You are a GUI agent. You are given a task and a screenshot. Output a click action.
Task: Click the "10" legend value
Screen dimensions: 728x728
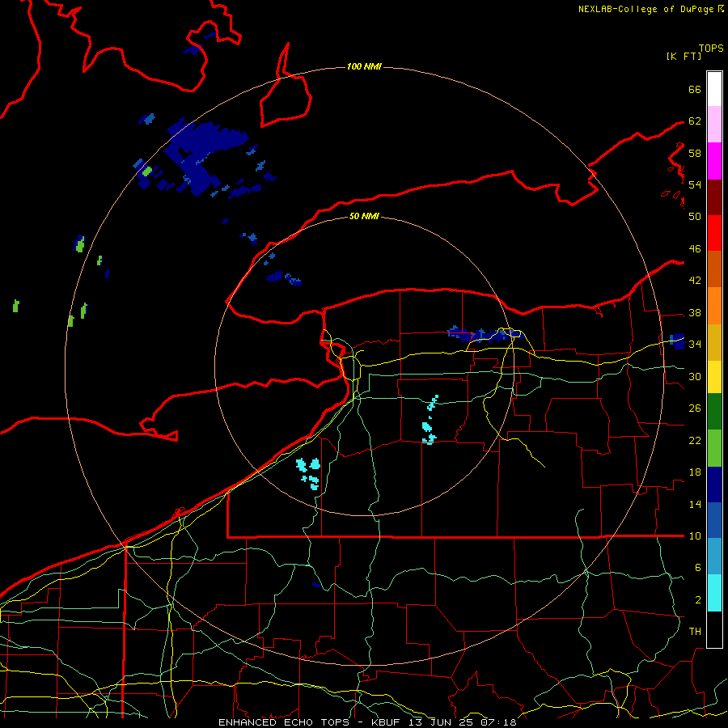click(695, 535)
